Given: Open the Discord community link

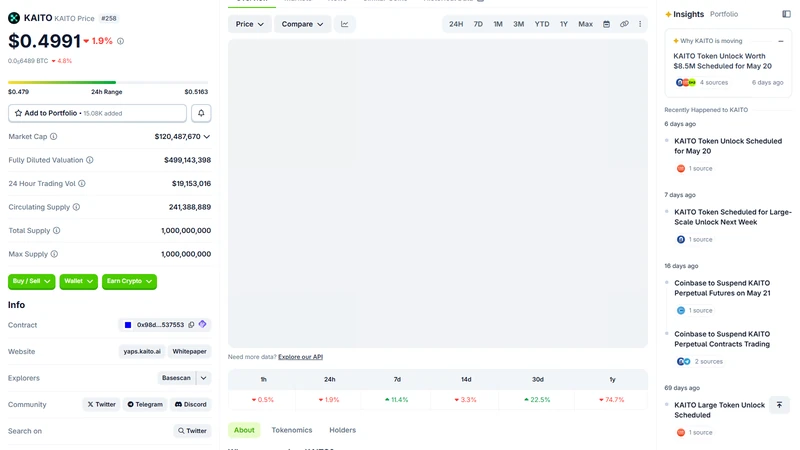Looking at the screenshot, I should (191, 404).
